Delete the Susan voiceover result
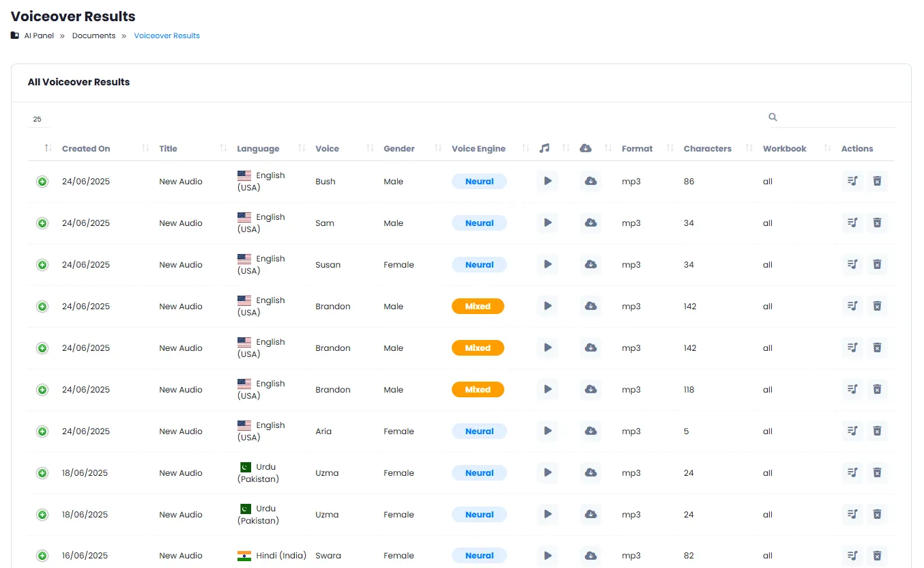 pos(878,265)
